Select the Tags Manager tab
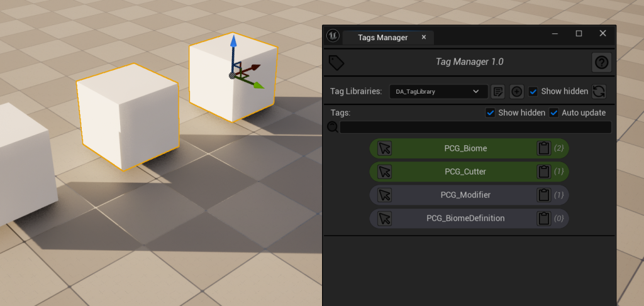Image resolution: width=644 pixels, height=306 pixels. coord(382,37)
